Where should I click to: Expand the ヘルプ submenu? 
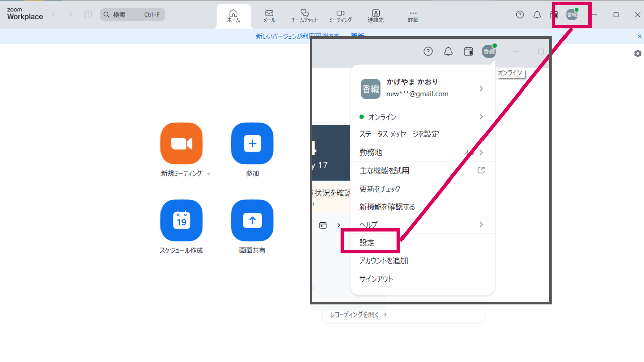coord(480,224)
